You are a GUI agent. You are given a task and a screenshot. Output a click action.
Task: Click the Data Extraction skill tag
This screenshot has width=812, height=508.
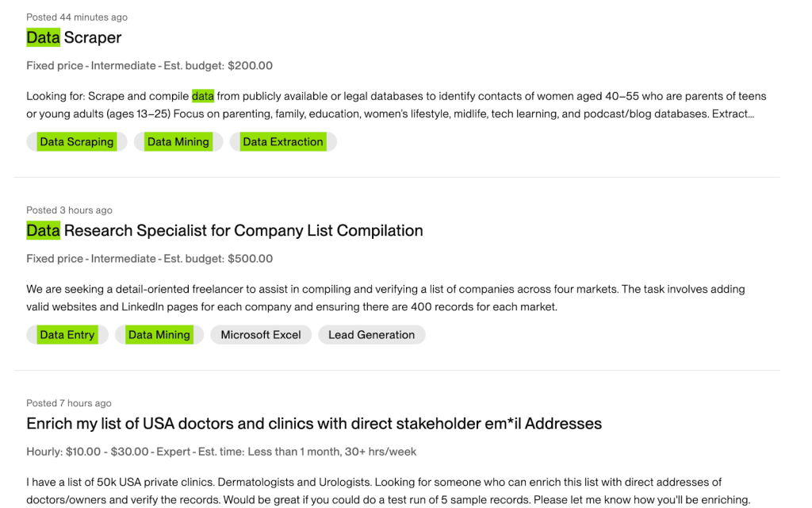point(283,142)
